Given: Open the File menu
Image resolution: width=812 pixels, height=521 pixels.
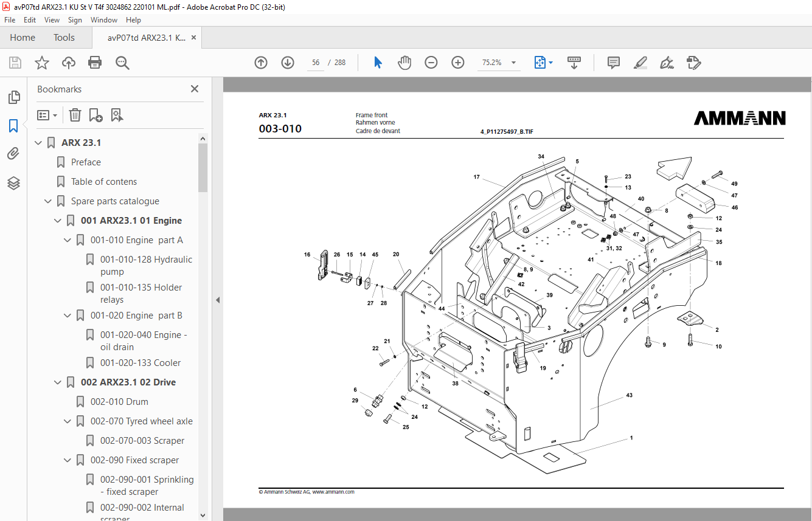Looking at the screenshot, I should (x=10, y=20).
